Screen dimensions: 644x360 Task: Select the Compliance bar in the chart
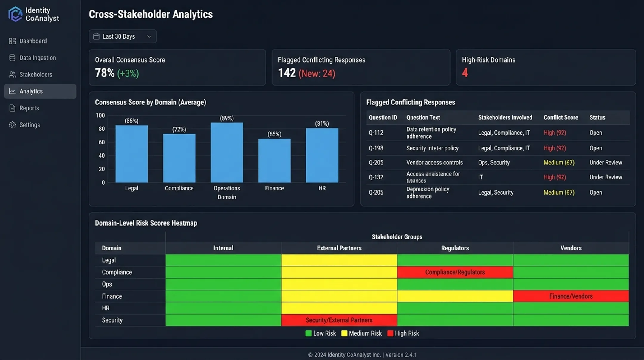click(x=179, y=158)
